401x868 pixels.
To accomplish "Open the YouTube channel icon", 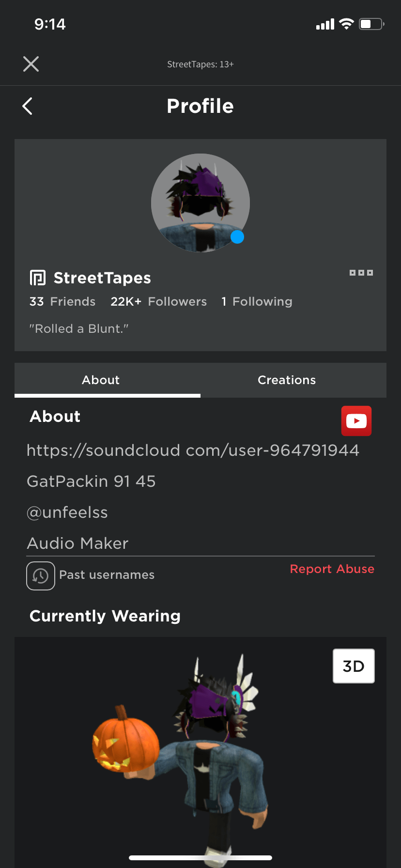I will click(356, 420).
